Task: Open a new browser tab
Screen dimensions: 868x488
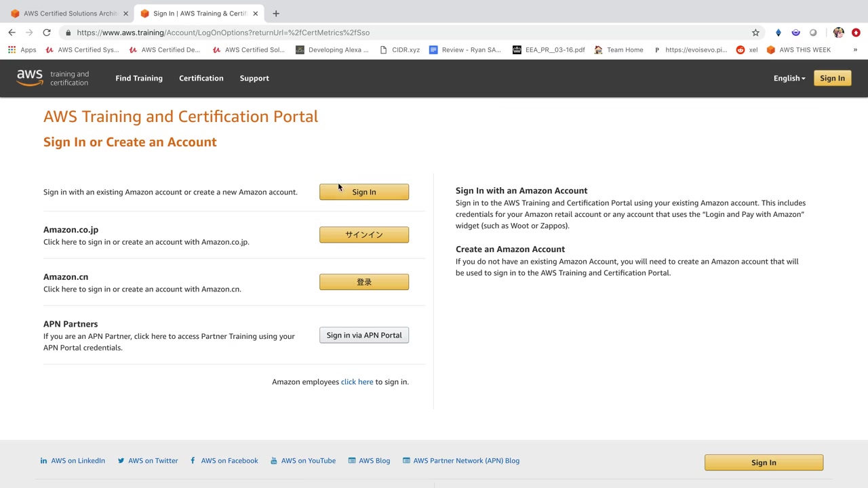Action: pos(276,14)
